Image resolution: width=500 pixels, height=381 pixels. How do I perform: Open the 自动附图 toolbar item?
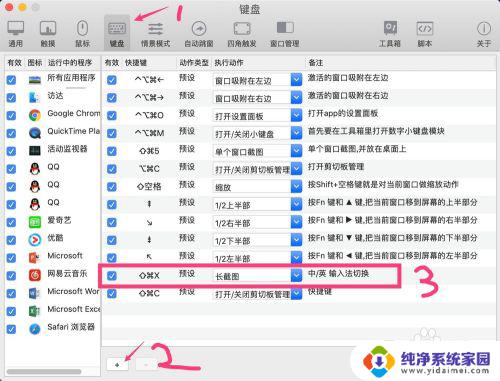199,34
